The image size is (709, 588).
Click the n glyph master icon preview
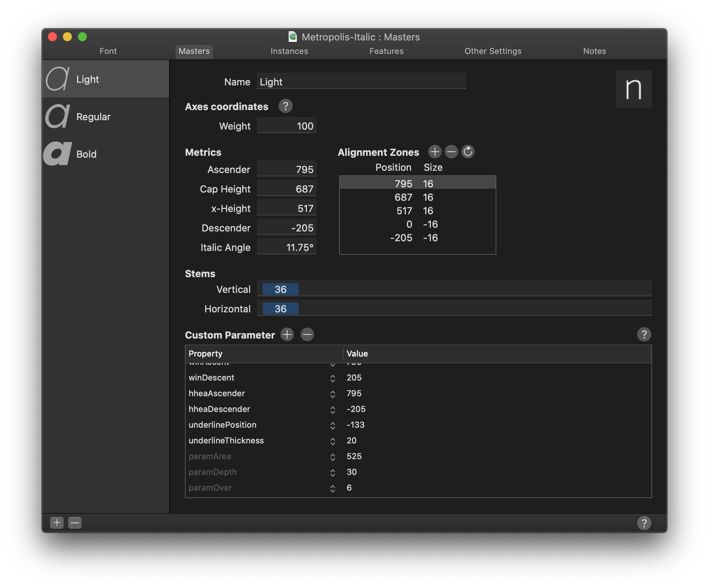tap(634, 89)
